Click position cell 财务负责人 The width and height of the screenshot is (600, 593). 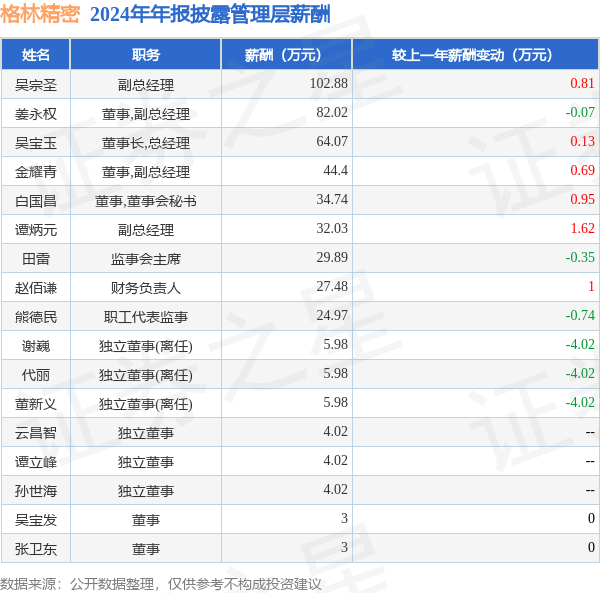tap(146, 288)
